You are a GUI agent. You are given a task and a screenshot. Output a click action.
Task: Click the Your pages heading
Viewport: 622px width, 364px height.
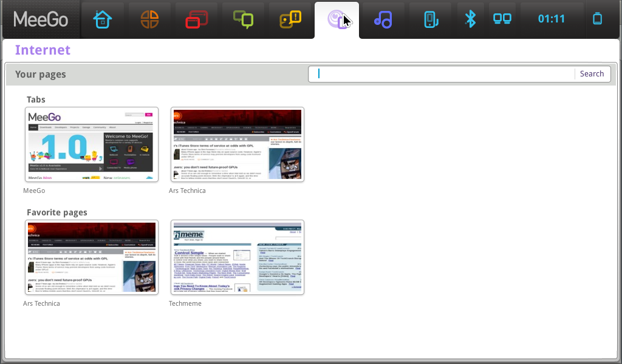coord(41,75)
